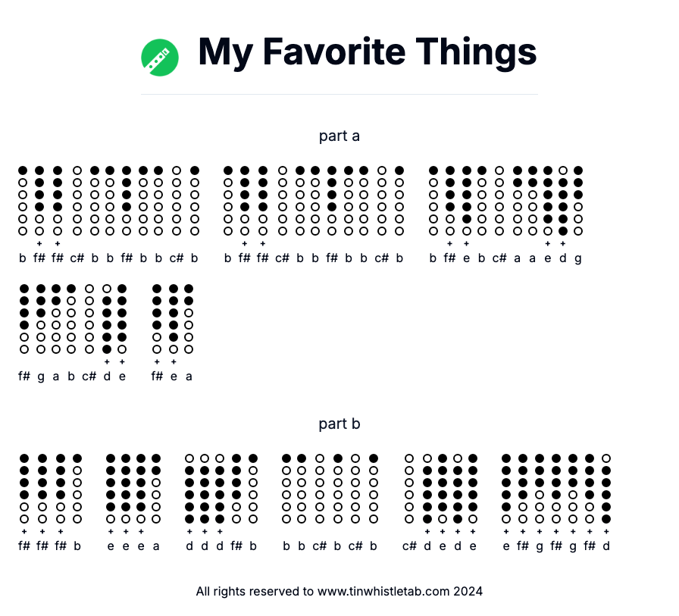Click the "d" note label ending part b

[x=606, y=546]
